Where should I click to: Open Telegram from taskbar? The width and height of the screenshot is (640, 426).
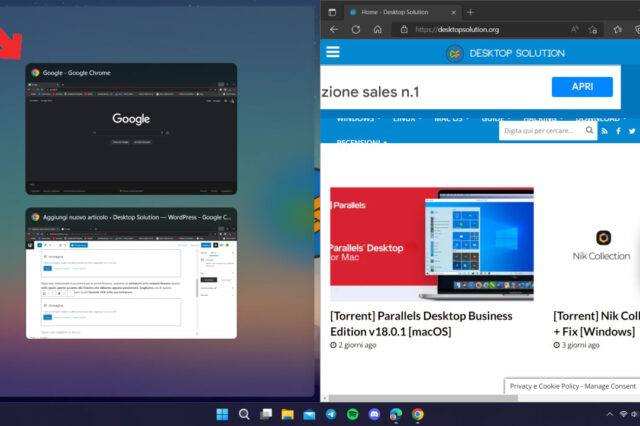tap(331, 415)
